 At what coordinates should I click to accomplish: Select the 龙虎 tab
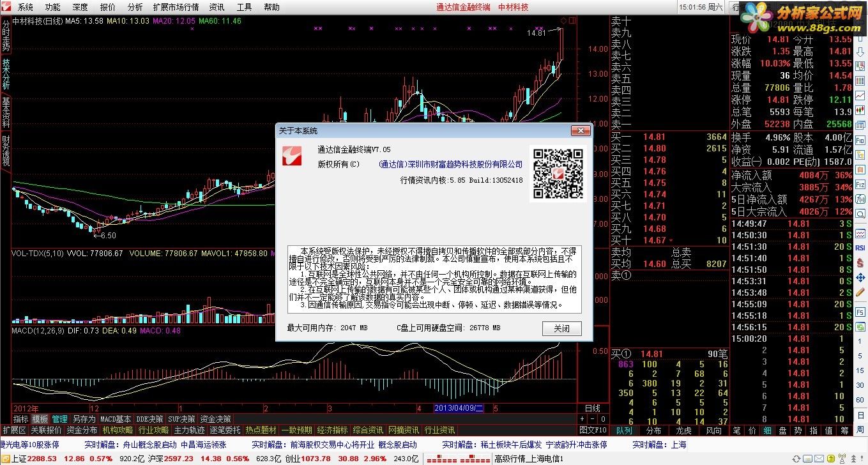pos(683,431)
